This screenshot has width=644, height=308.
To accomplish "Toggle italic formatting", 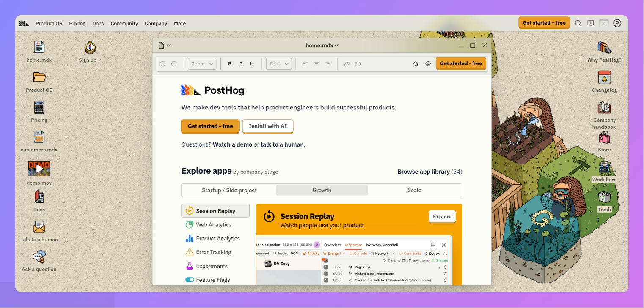I will coord(241,63).
